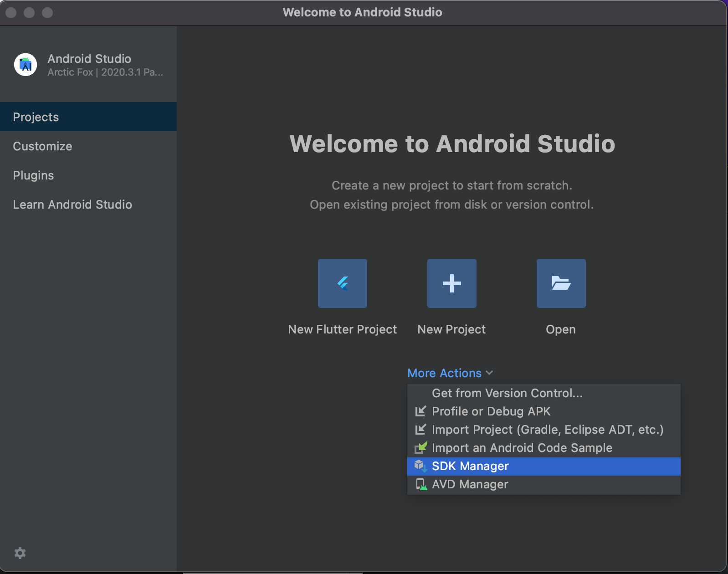Click the Profile or Debug APK arrow icon
728x574 pixels.
click(420, 411)
